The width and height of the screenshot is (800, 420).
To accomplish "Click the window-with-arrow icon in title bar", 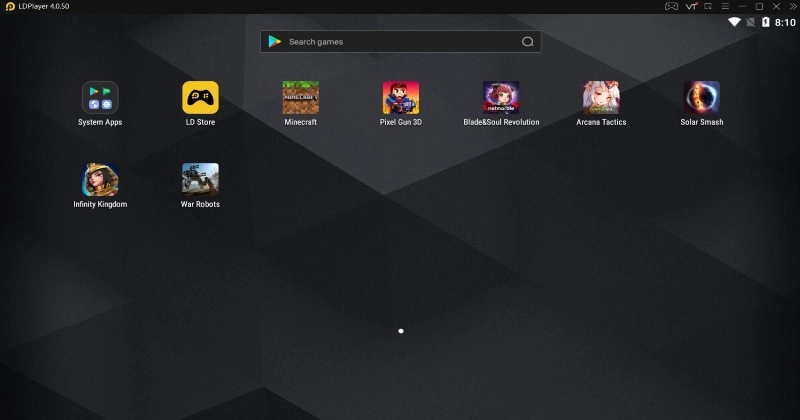I will pos(708,7).
